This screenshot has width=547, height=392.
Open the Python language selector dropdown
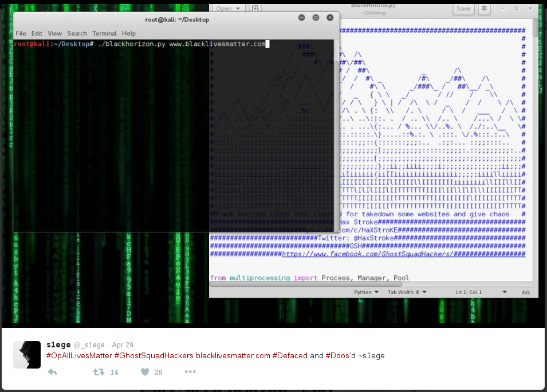[366, 292]
